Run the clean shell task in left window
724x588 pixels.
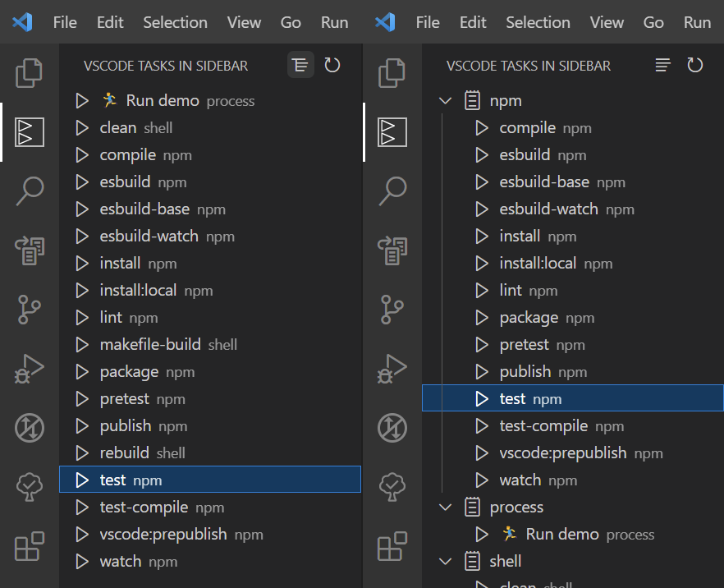click(82, 128)
